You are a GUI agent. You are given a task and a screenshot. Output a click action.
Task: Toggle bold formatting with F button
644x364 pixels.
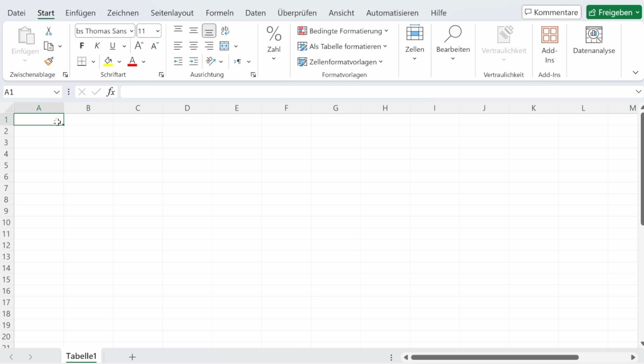82,46
